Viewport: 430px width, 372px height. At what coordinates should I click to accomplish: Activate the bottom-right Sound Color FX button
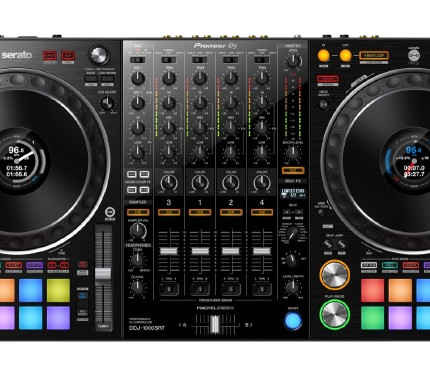pos(144,190)
